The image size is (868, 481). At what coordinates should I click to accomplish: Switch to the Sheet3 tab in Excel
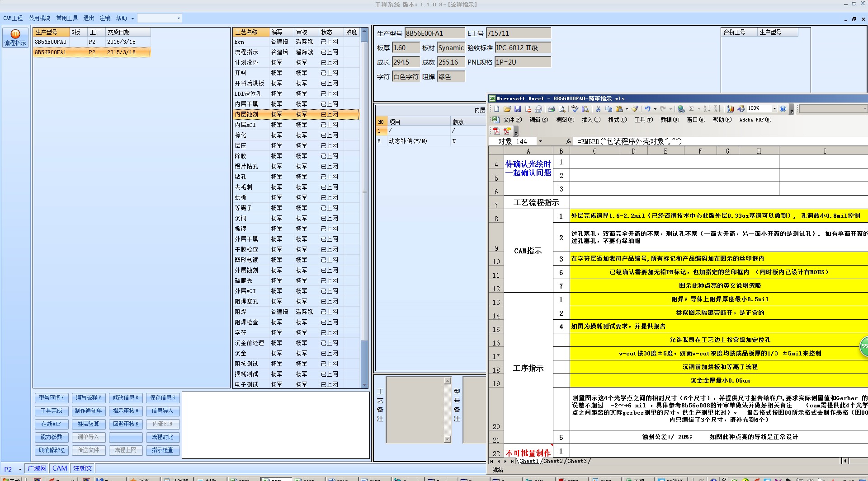[x=577, y=461]
